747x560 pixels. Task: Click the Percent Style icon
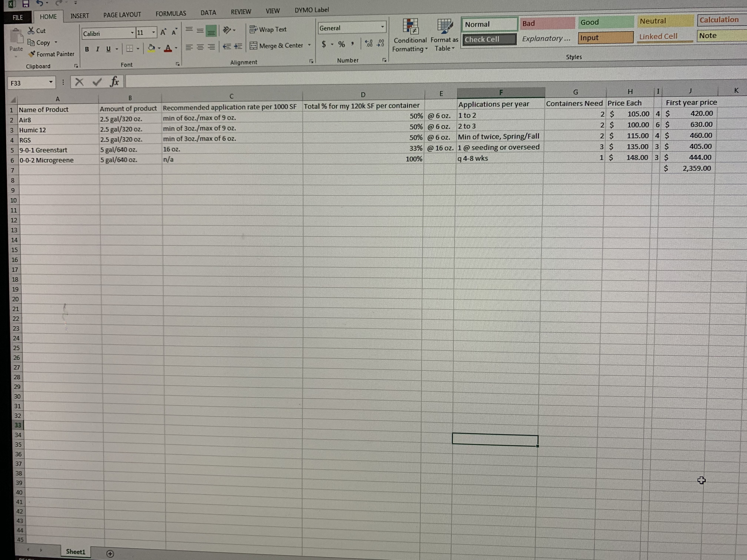[341, 44]
